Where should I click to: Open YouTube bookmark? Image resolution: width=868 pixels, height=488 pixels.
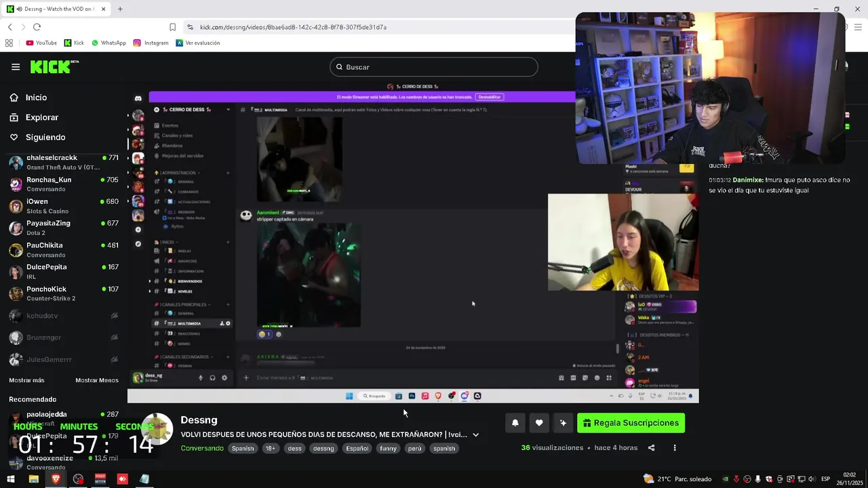(x=41, y=43)
